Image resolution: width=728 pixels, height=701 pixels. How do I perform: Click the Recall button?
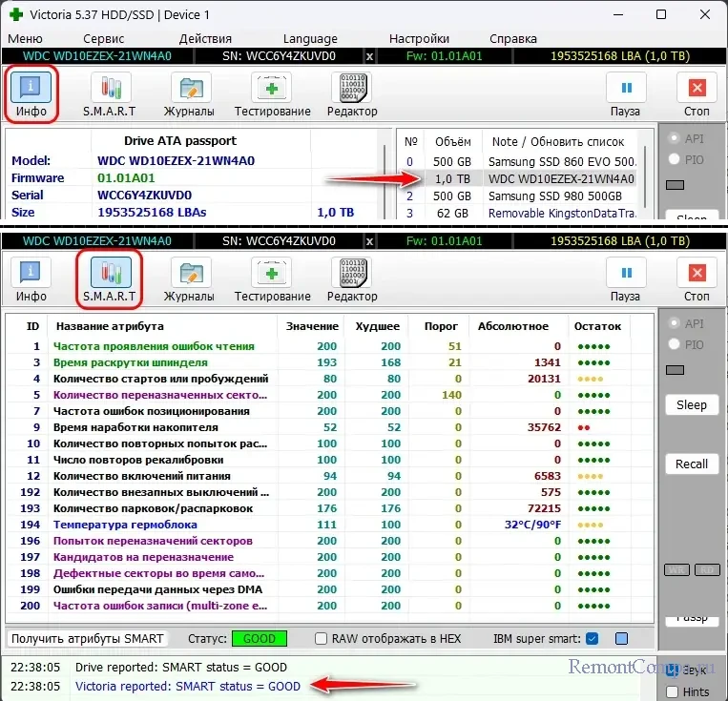[x=692, y=464]
